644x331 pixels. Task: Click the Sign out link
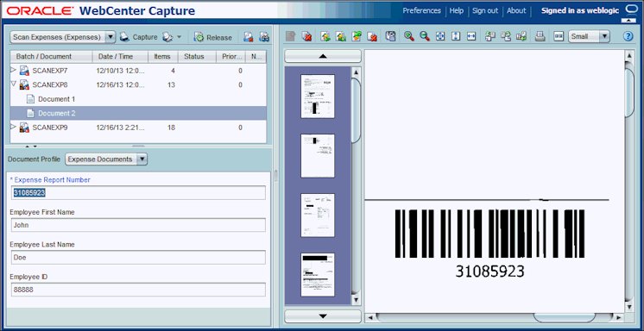click(485, 10)
